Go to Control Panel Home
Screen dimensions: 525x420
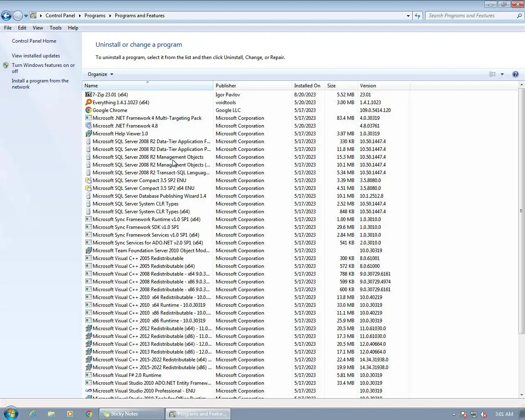[34, 41]
